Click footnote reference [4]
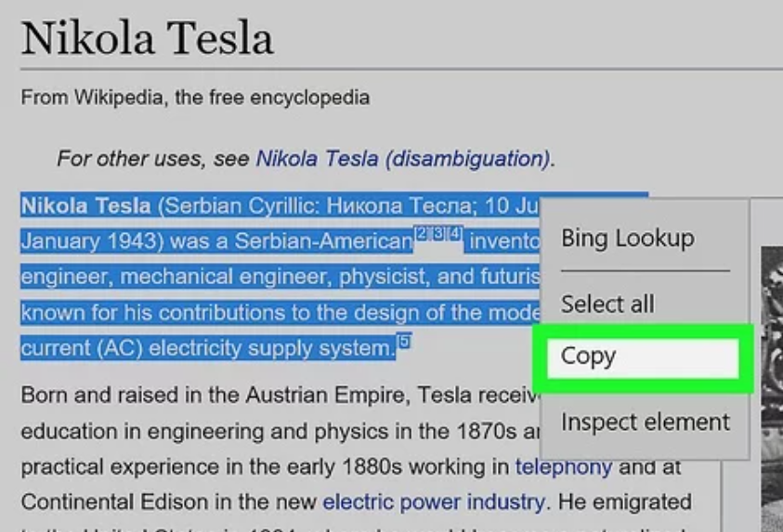Screen dimensions: 783x532 454,235
